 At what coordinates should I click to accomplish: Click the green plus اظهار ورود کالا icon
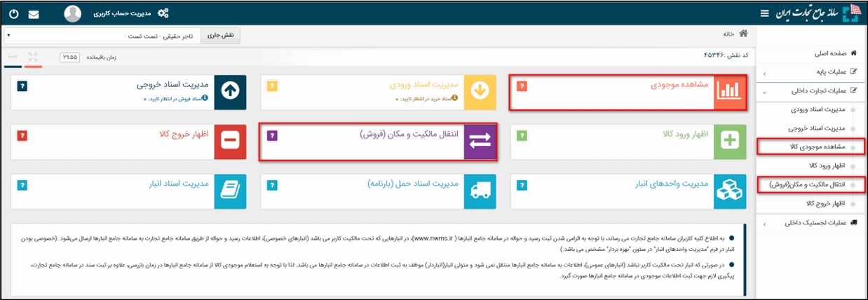click(x=730, y=141)
